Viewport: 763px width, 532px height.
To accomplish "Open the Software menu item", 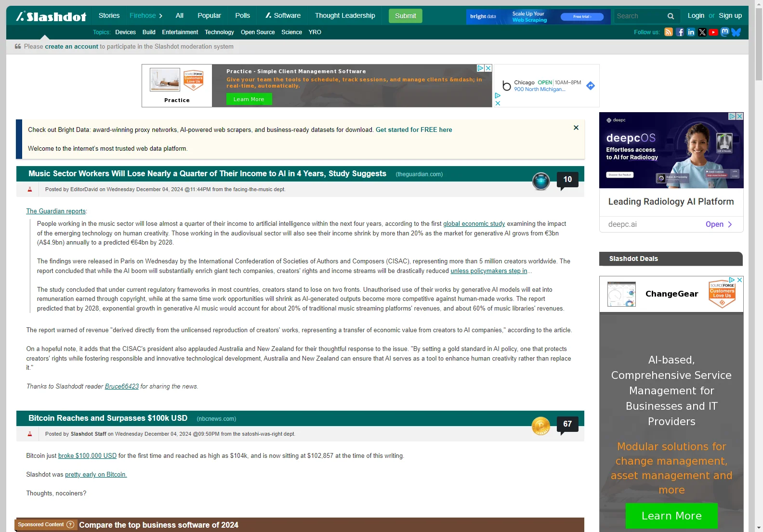I will 283,16.
